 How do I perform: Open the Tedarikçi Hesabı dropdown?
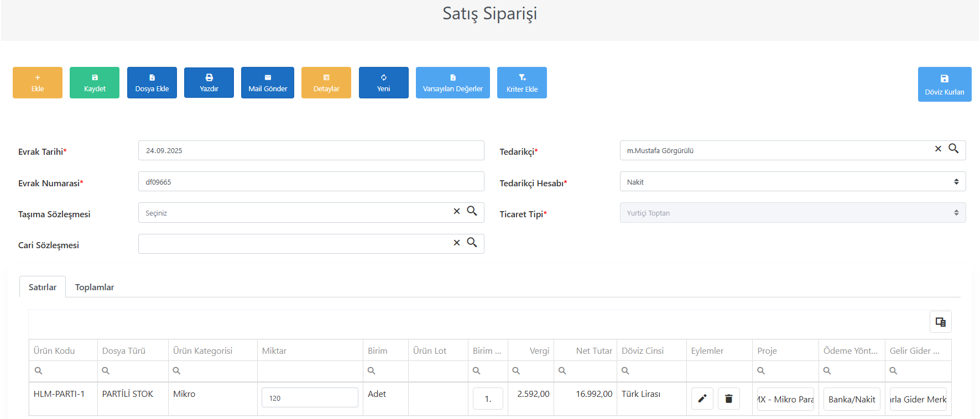coord(793,182)
